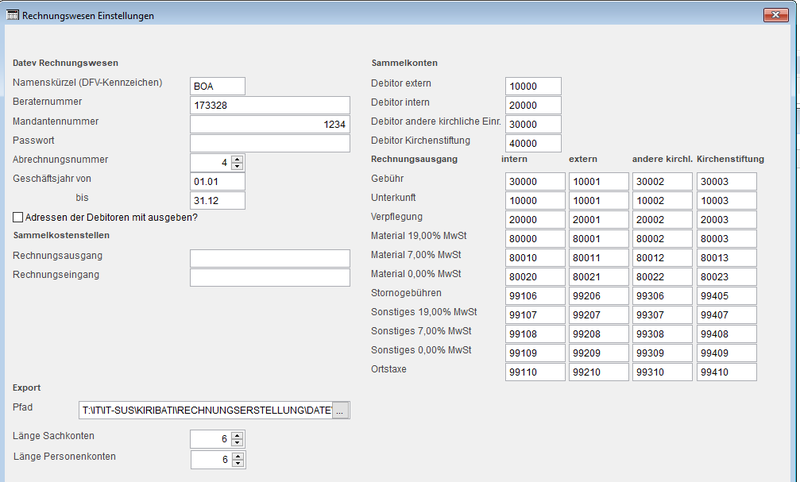Click Gebühr andere kirchl. field 30002
The image size is (800, 482).
(662, 182)
